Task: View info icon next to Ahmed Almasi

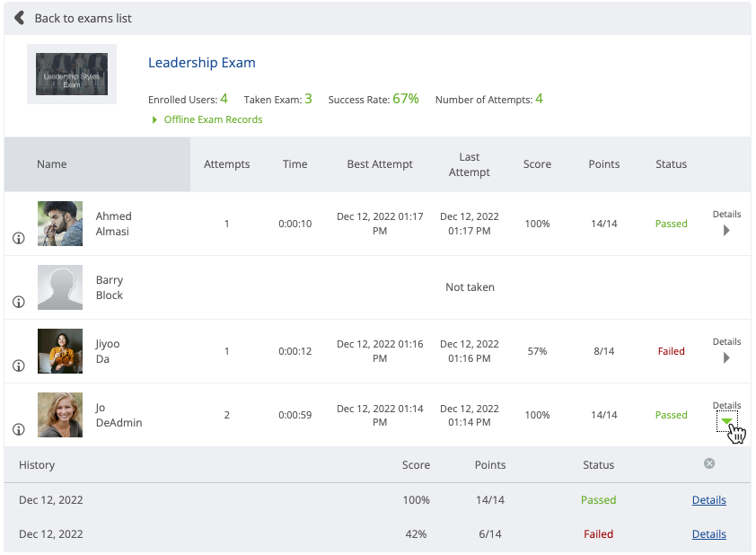Action: point(18,238)
